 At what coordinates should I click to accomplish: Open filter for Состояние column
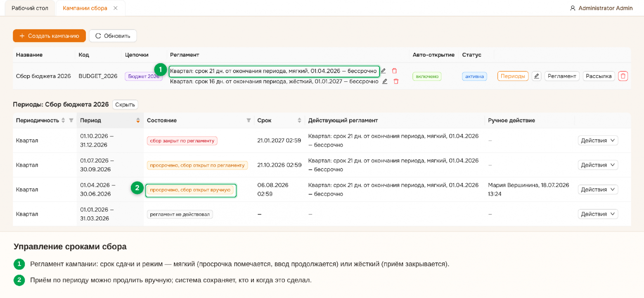click(249, 121)
